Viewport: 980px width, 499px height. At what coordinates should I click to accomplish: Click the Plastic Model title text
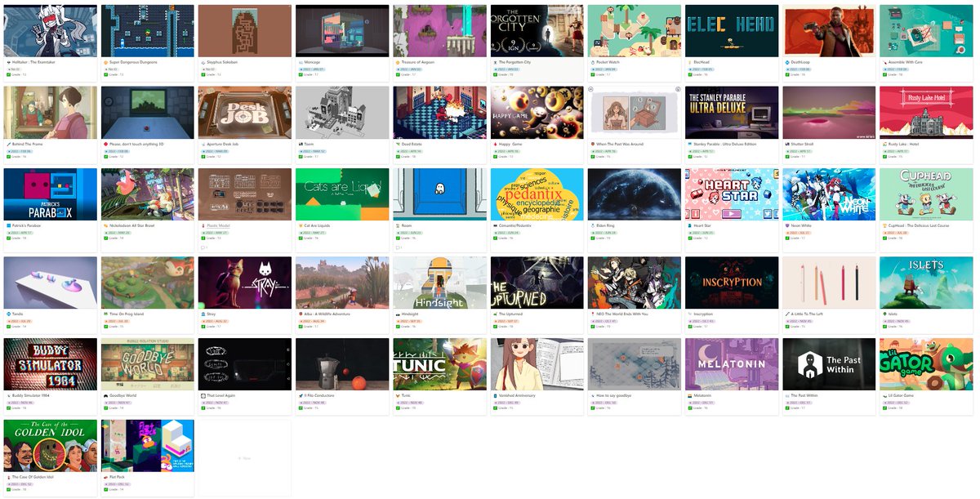tap(218, 225)
